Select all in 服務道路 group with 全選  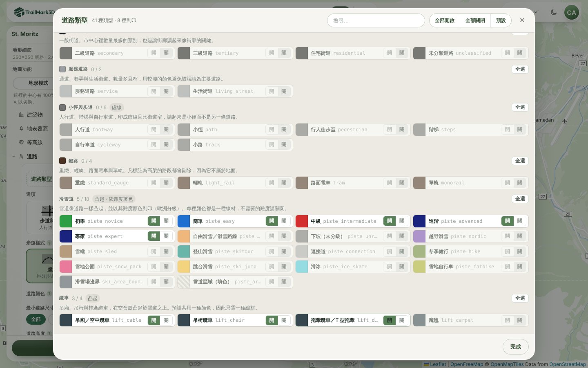520,69
